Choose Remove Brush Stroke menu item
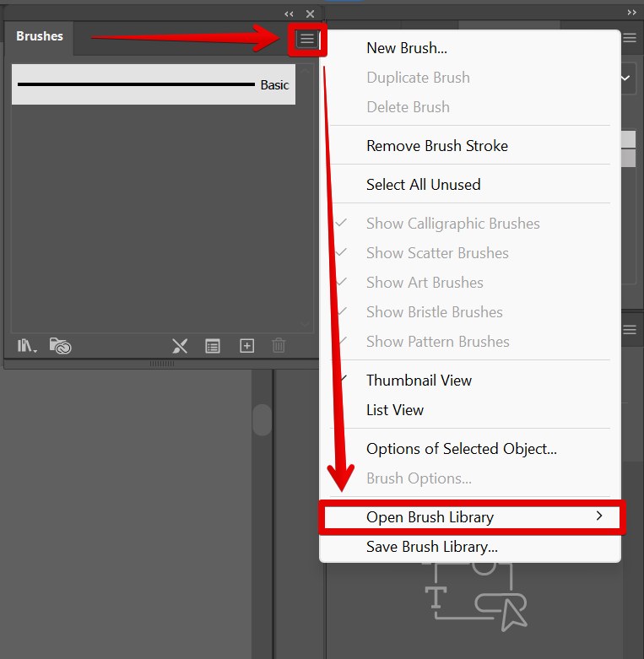Image resolution: width=644 pixels, height=659 pixels. click(469, 146)
